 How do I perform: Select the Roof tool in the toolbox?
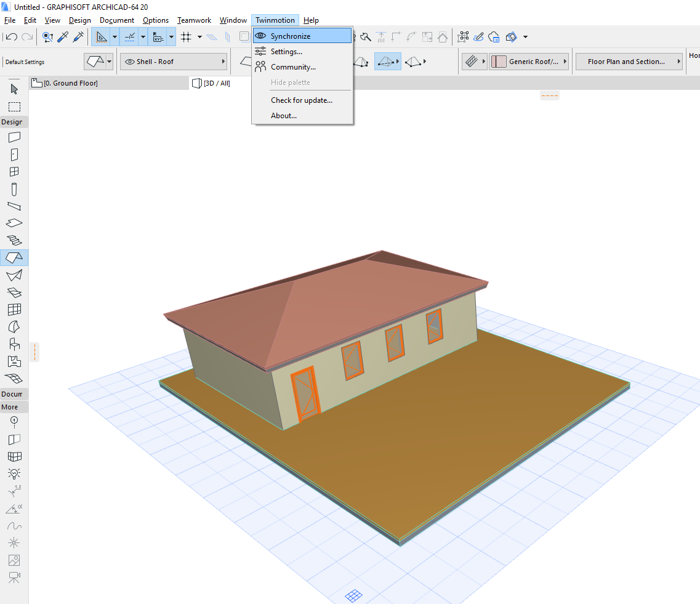tap(14, 258)
